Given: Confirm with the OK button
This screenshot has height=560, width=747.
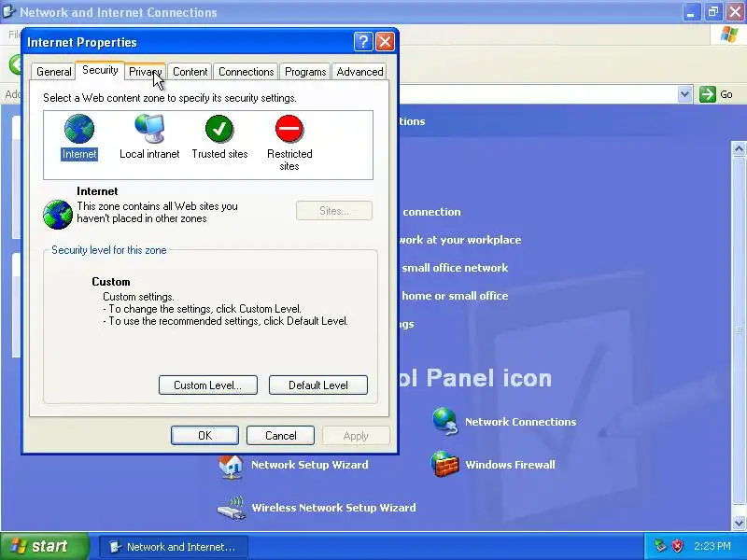Looking at the screenshot, I should 204,436.
